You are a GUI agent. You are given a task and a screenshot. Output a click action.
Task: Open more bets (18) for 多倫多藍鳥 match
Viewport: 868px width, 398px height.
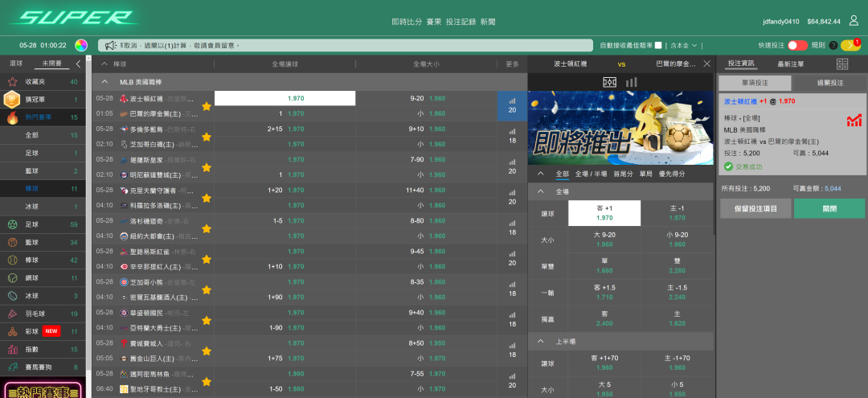(512, 137)
